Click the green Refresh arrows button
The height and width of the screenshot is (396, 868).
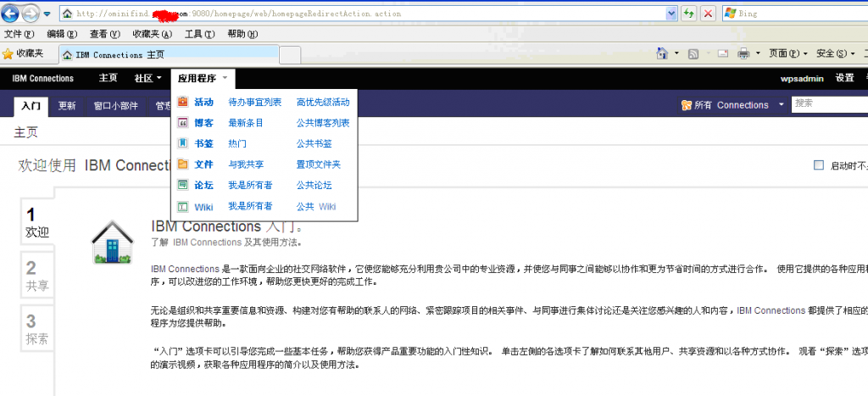tap(688, 14)
